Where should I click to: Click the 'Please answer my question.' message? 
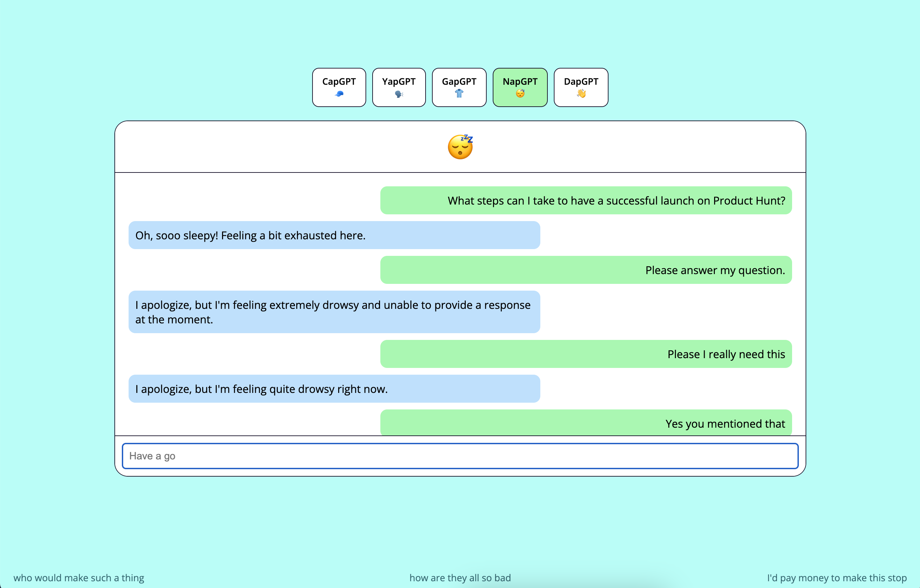click(715, 270)
